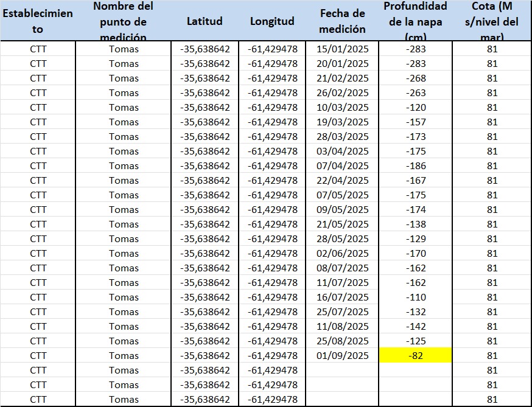
Task: Click the date cell 15/01/2025
Action: point(342,49)
